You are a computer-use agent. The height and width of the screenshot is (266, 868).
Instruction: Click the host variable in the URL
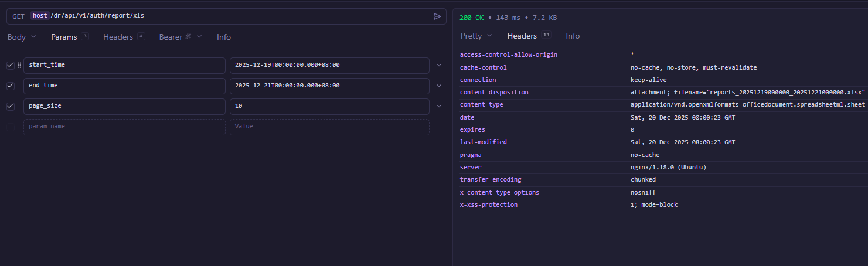point(40,16)
